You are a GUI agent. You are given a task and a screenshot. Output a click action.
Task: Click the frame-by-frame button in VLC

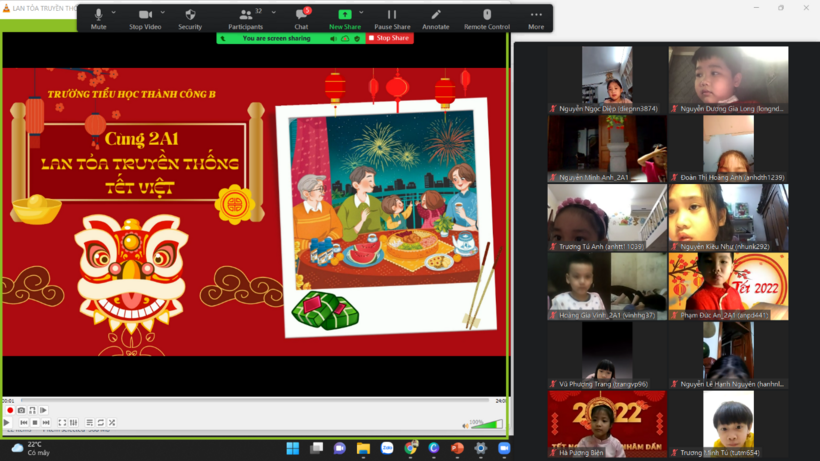[43, 410]
